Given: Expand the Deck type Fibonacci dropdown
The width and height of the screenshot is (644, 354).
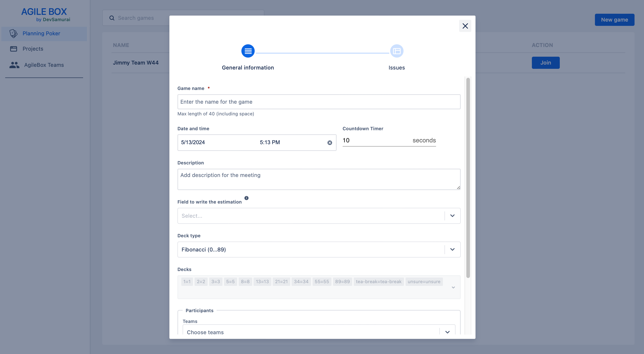Looking at the screenshot, I should [452, 249].
